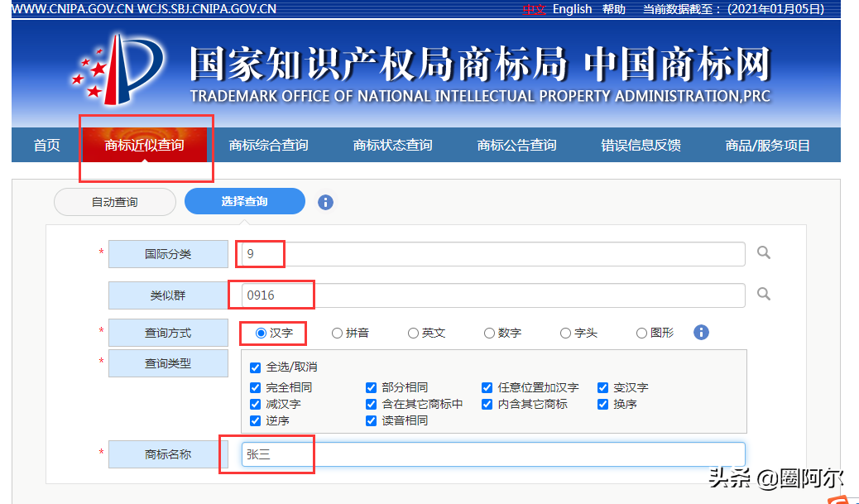The image size is (859, 504).
Task: Click the 查询类型 field label
Action: tap(168, 364)
